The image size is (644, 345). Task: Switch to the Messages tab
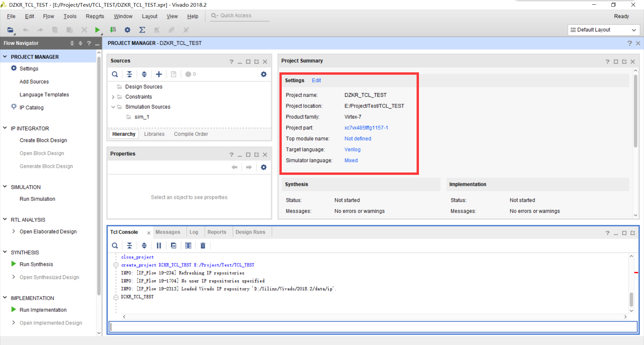(x=168, y=232)
